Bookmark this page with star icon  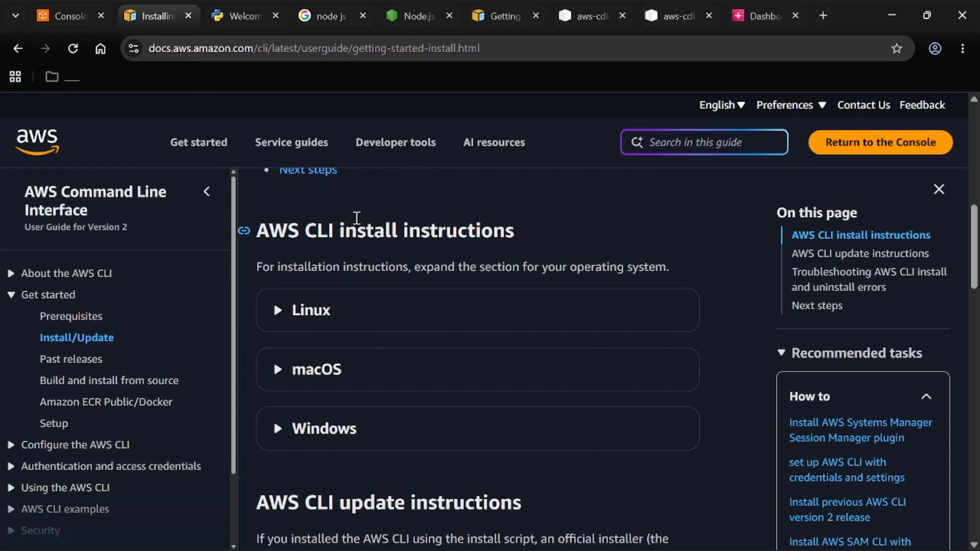click(x=897, y=48)
